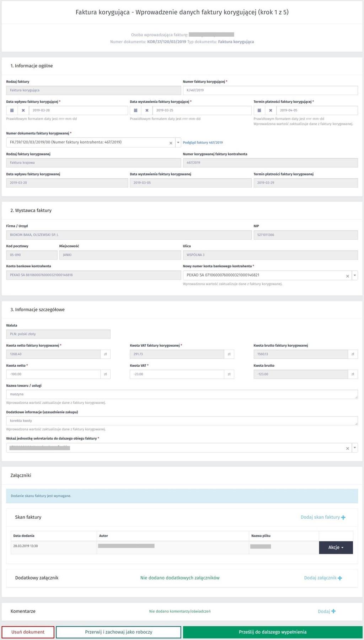Open calendar for Data wystawienia faktury korygującej
Image resolution: width=364 pixels, height=640 pixels.
tap(135, 110)
